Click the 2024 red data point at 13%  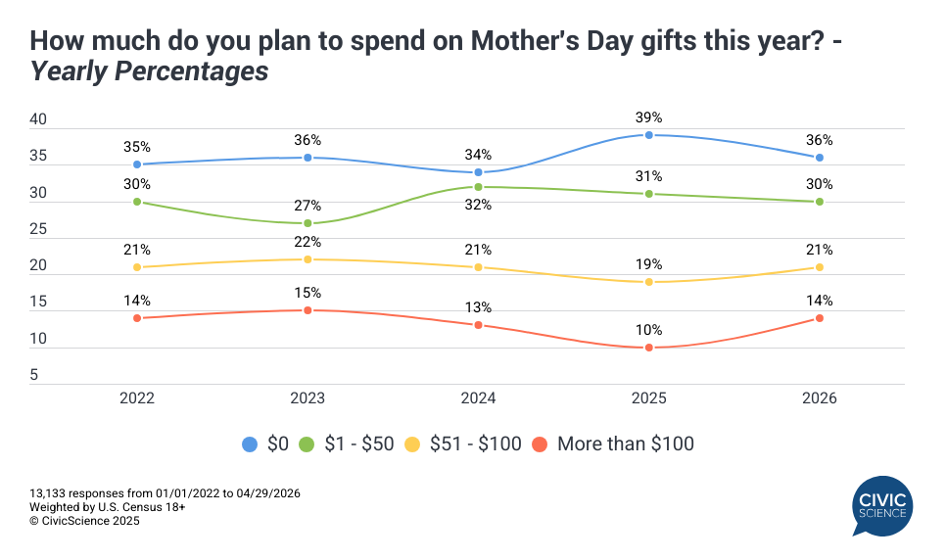click(478, 325)
